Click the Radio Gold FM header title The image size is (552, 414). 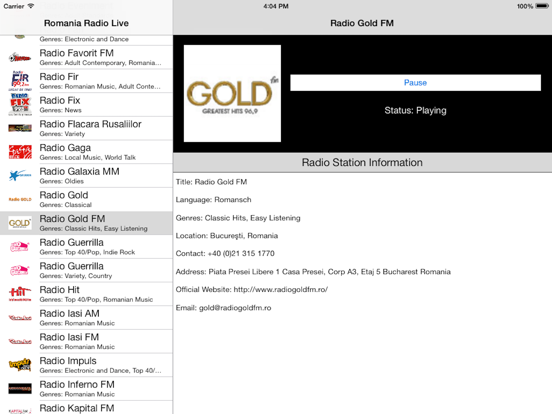coord(362,23)
